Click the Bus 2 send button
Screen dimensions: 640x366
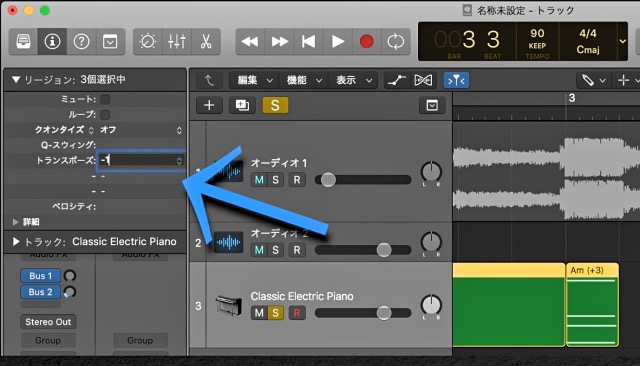pos(40,292)
